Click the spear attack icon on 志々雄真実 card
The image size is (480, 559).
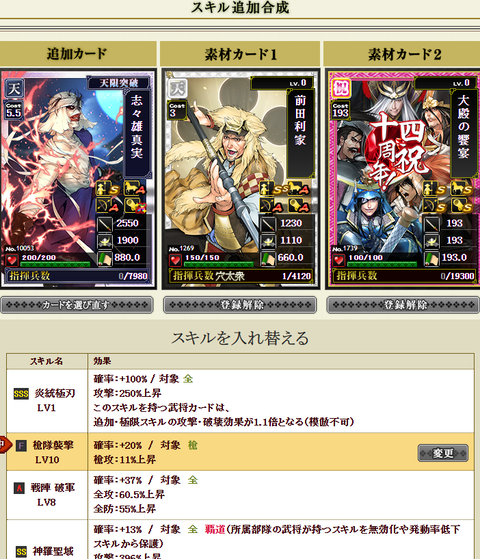[x=104, y=224]
